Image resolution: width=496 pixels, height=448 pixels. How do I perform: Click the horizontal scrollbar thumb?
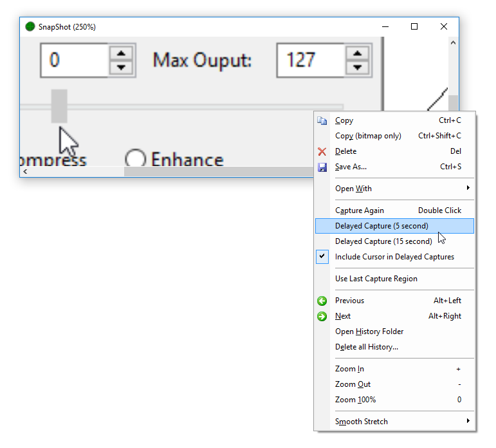[x=219, y=172]
